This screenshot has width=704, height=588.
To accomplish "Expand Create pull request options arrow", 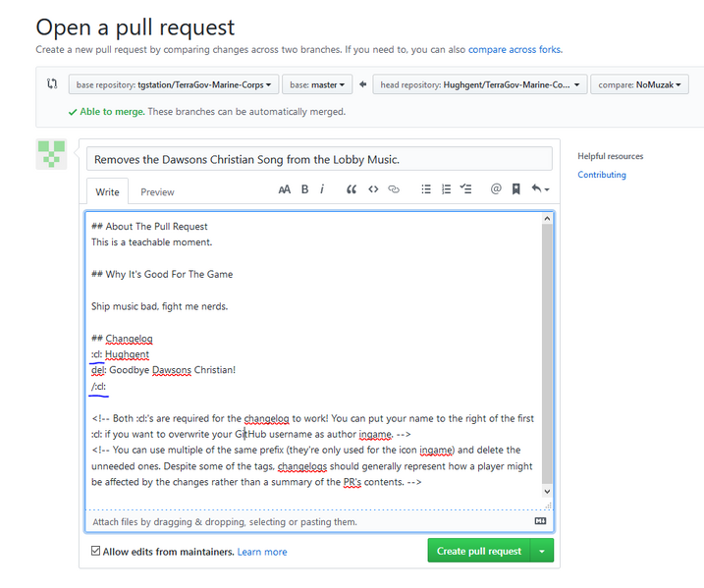I will [x=542, y=551].
